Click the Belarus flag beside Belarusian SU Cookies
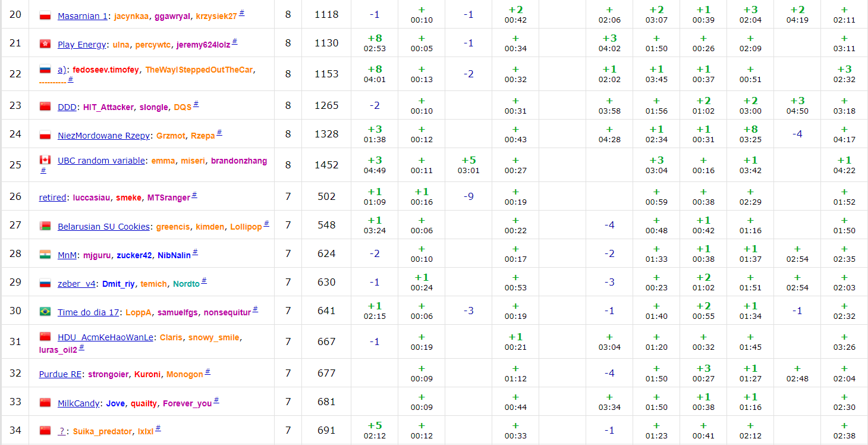 point(45,226)
